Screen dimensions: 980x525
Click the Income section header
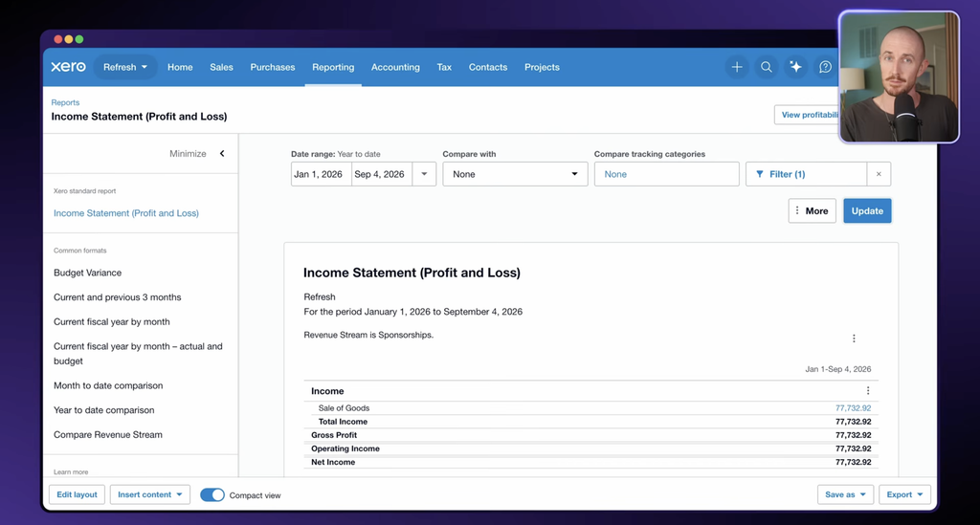(327, 391)
